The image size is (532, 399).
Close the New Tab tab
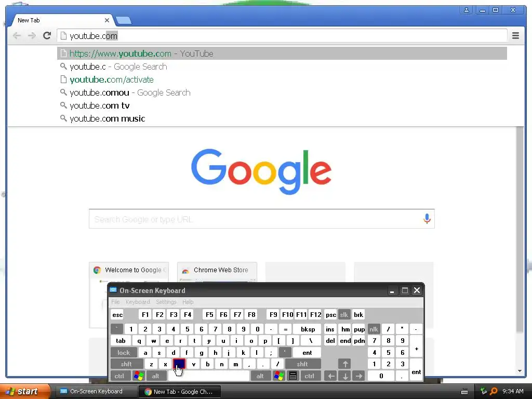click(x=107, y=20)
